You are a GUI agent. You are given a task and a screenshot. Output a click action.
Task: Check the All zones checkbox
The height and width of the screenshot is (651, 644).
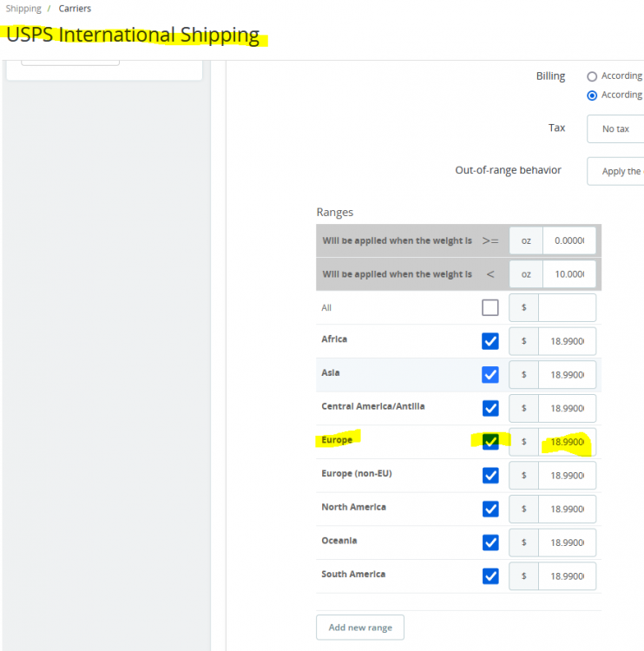(x=490, y=307)
